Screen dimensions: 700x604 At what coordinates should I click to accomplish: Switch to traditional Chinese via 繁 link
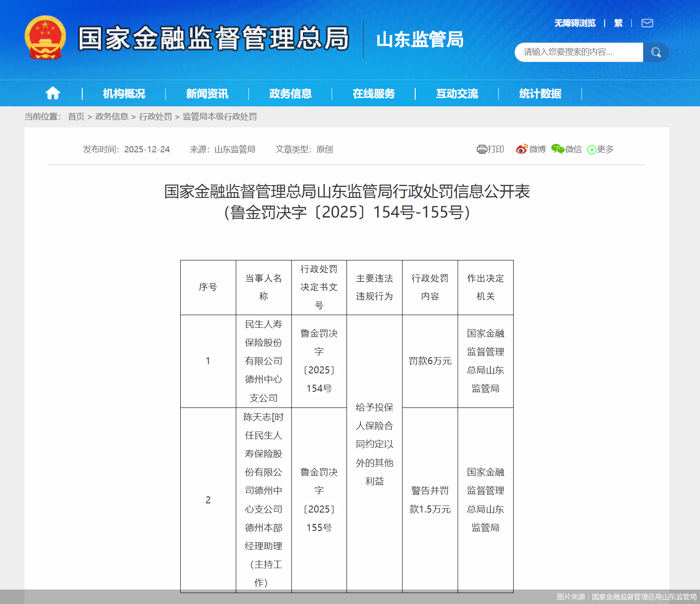pos(618,23)
